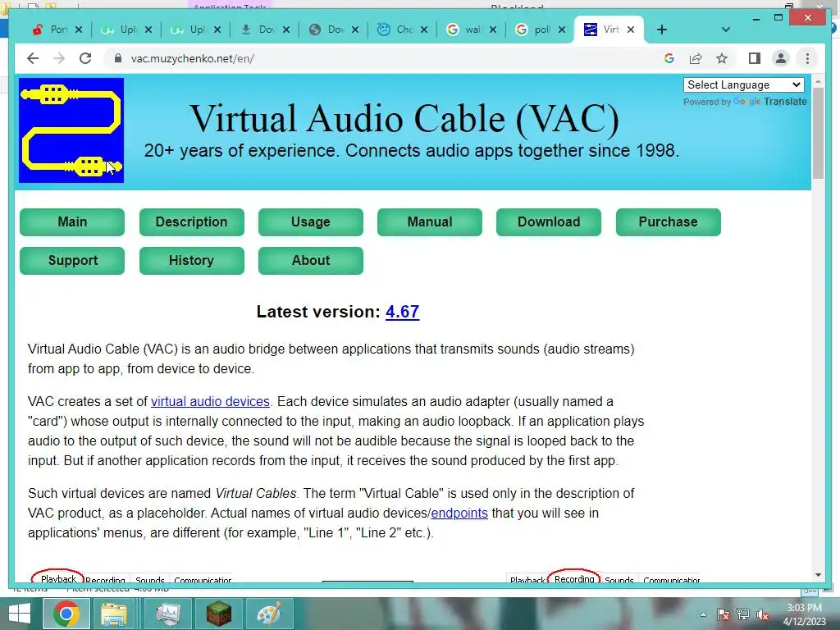Image resolution: width=840 pixels, height=630 pixels.
Task: Click the Download button
Action: click(x=549, y=221)
